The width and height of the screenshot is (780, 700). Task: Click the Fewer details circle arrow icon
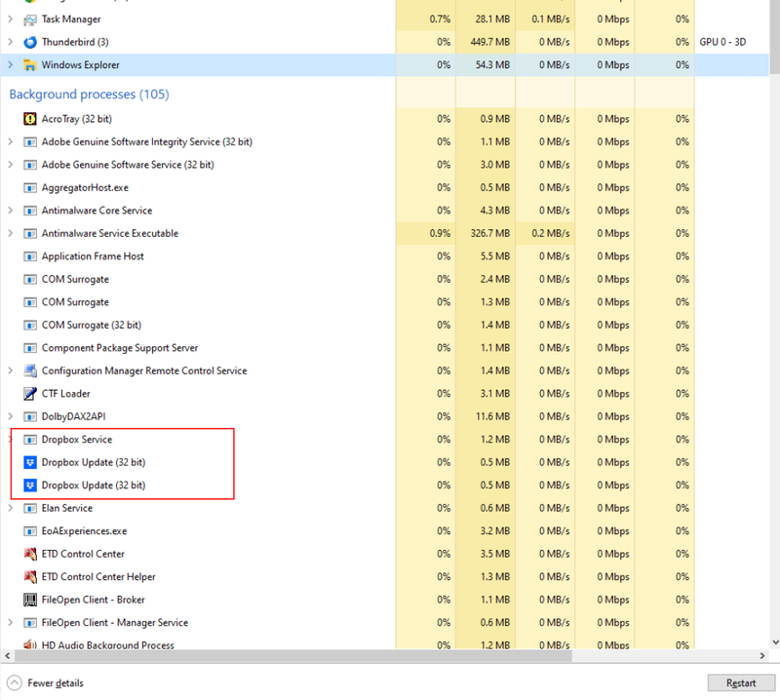point(15,682)
